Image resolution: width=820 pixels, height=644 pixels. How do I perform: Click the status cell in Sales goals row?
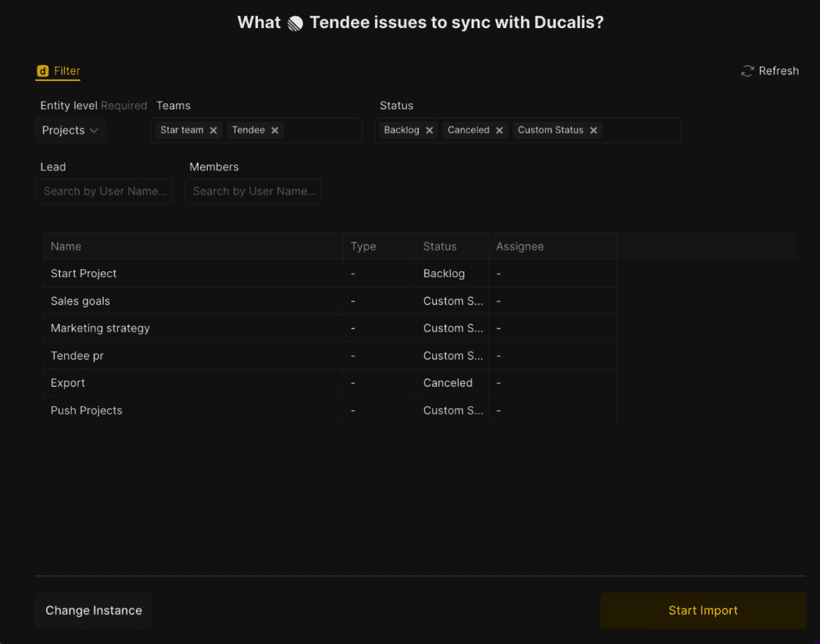(x=453, y=301)
